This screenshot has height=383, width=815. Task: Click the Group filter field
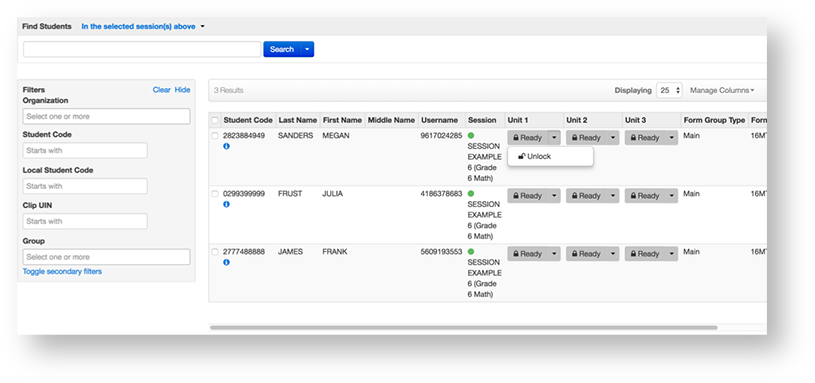point(107,257)
